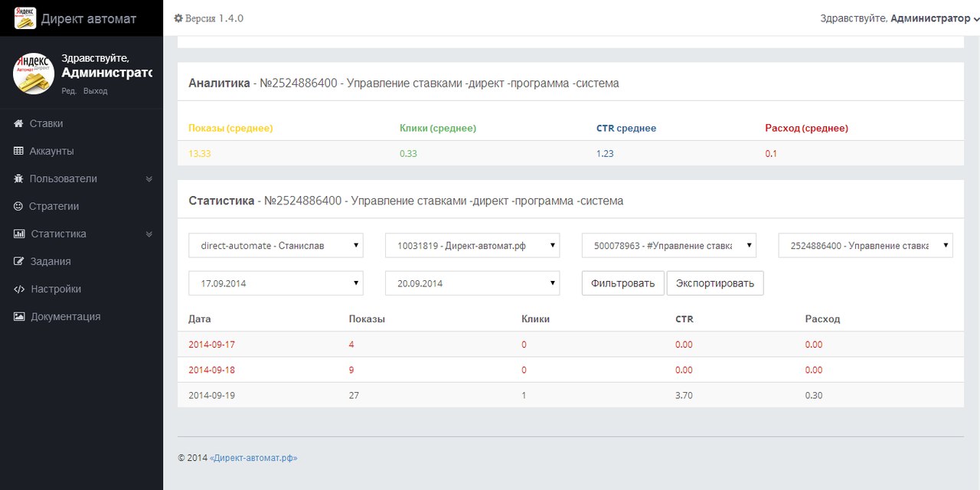Open the 17.09.2014 start date dropdown
This screenshot has height=490, width=980.
tap(276, 283)
